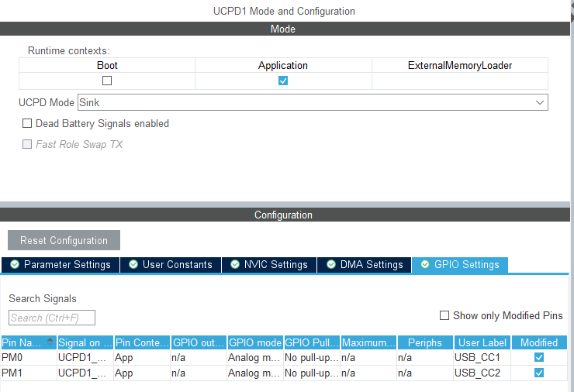Open the DMA Settings tab

coord(364,265)
